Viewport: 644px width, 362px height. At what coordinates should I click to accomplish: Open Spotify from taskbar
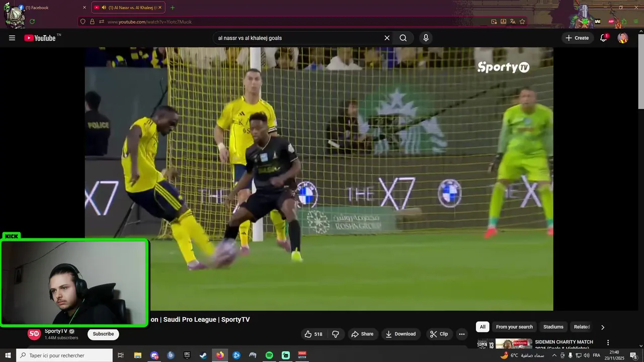[269, 355]
